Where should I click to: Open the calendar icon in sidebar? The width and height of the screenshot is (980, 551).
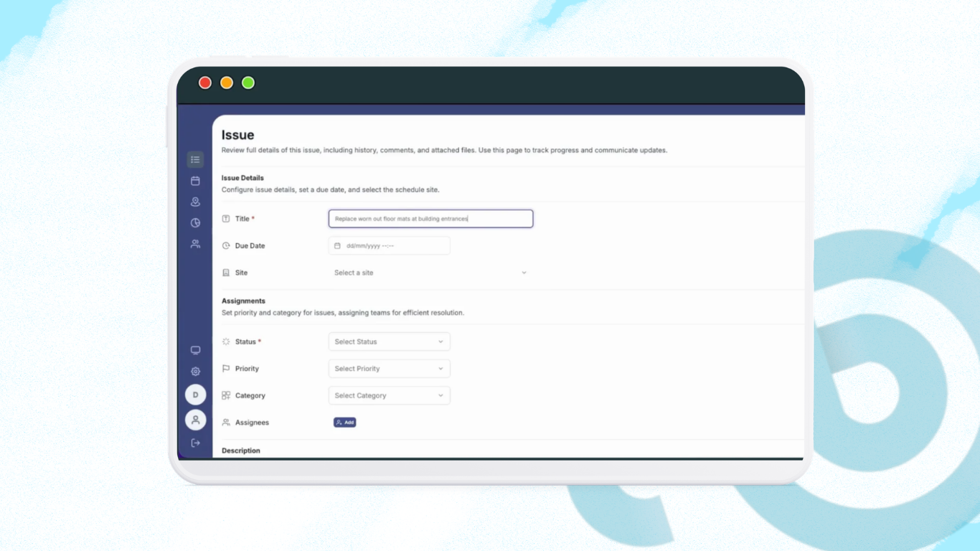tap(195, 181)
